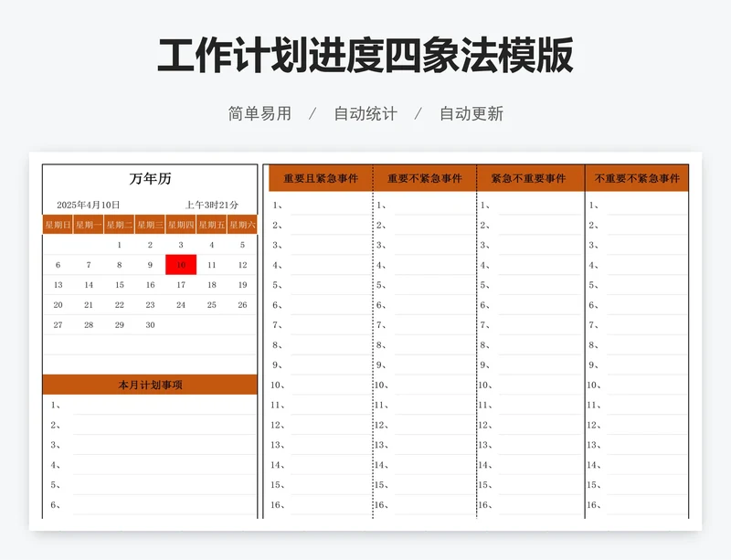Click entry line 1 under 重要且紧急事件
The height and width of the screenshot is (560, 731).
329,206
